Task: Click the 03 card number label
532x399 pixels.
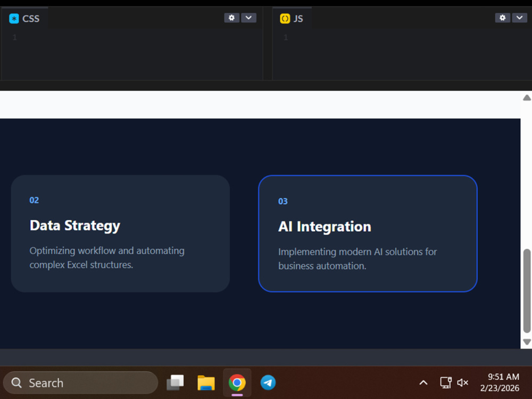Action: pos(282,201)
